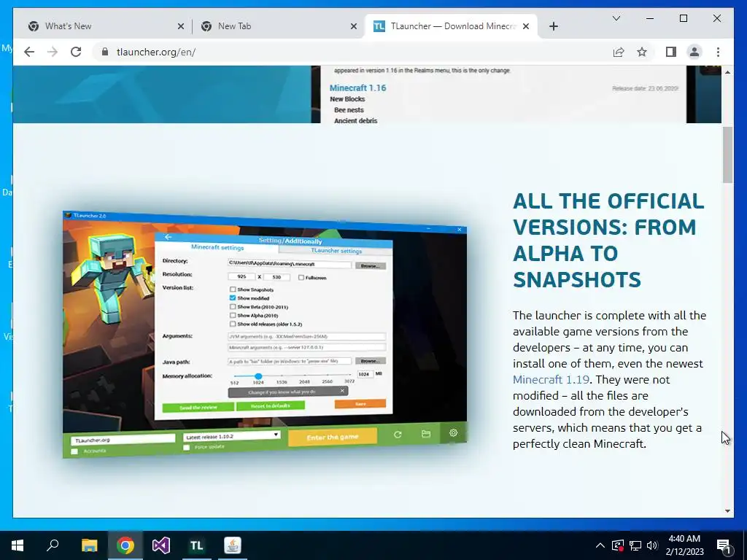Open Chrome side panel
Viewport: 747px width, 560px height.
(671, 52)
